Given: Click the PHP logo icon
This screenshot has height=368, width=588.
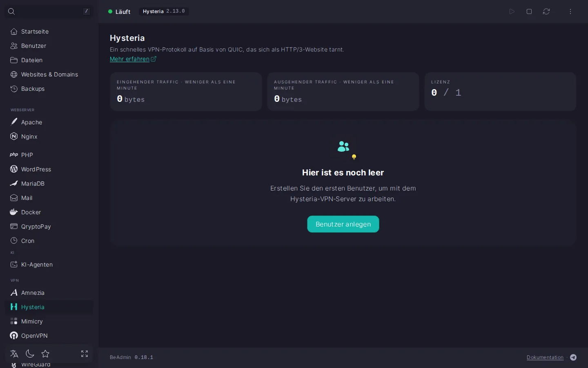Looking at the screenshot, I should click(14, 155).
